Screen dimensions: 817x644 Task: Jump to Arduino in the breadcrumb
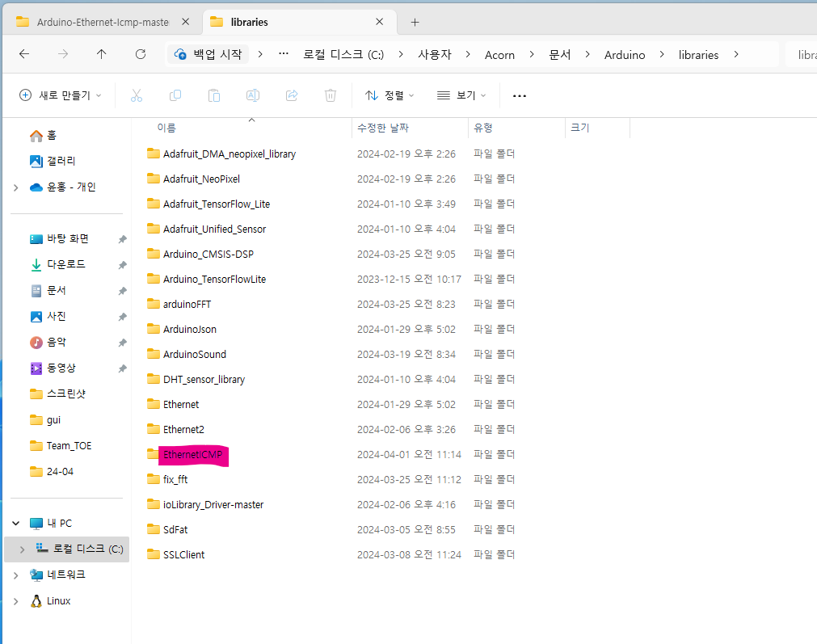pos(624,55)
